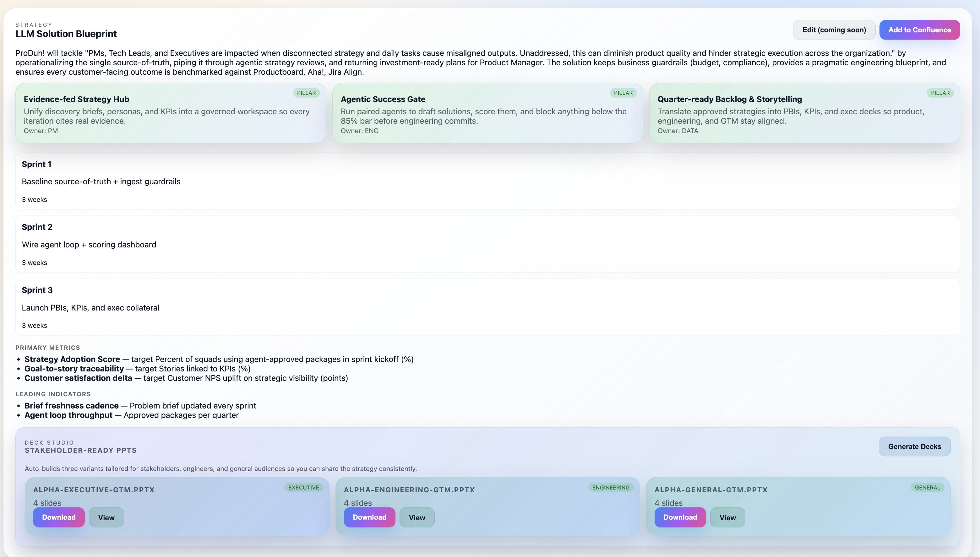Viewport: 980px width, 557px height.
Task: Click the Add to Confluence button
Action: click(x=919, y=30)
